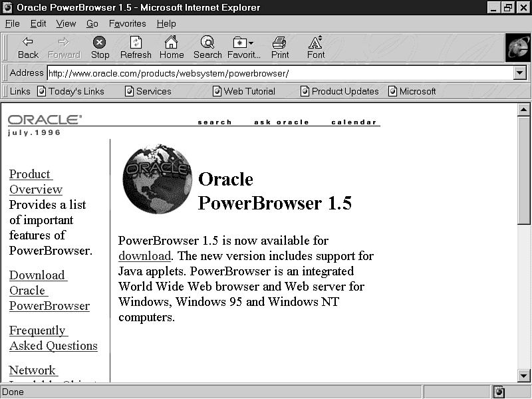The image size is (532, 399).
Task: Restore the Internet Explorer window
Action: (508, 7)
